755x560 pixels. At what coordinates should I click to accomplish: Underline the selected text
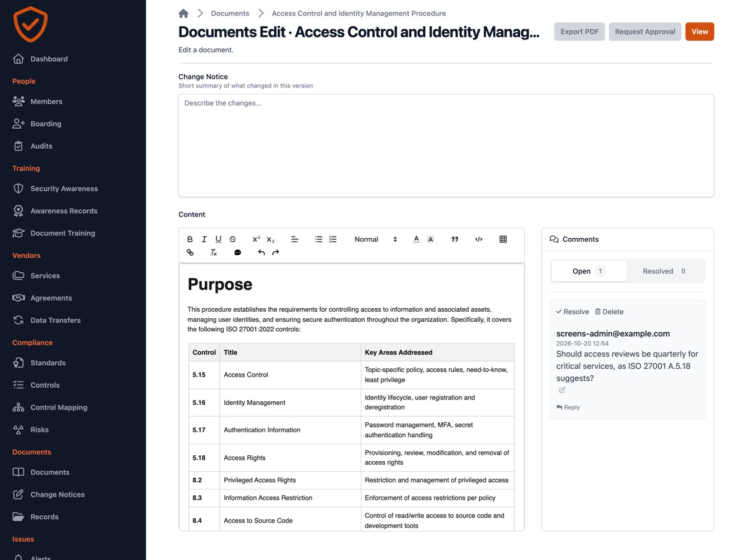[x=218, y=239]
